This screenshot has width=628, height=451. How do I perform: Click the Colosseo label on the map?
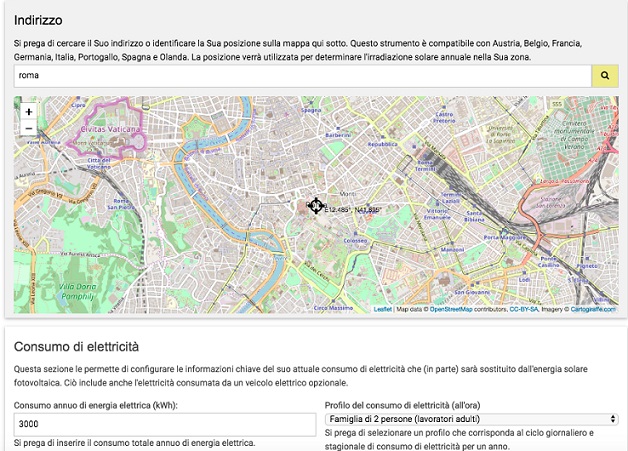pyautogui.click(x=355, y=241)
